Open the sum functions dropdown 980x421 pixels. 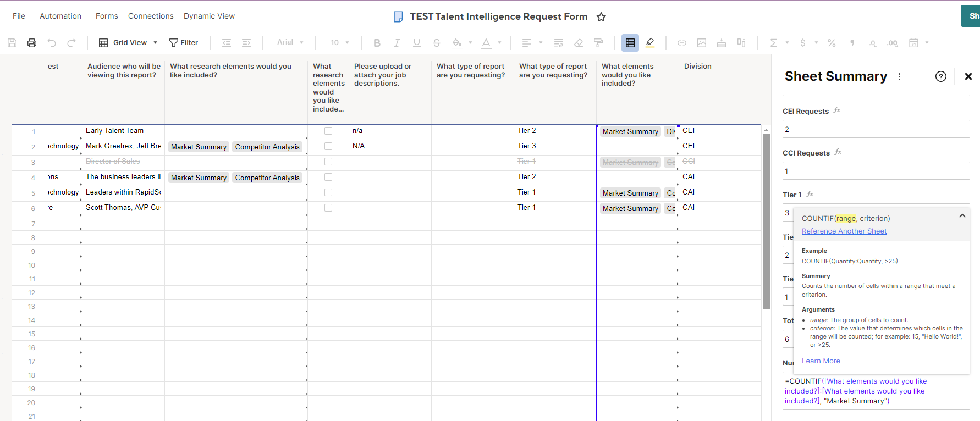point(779,43)
